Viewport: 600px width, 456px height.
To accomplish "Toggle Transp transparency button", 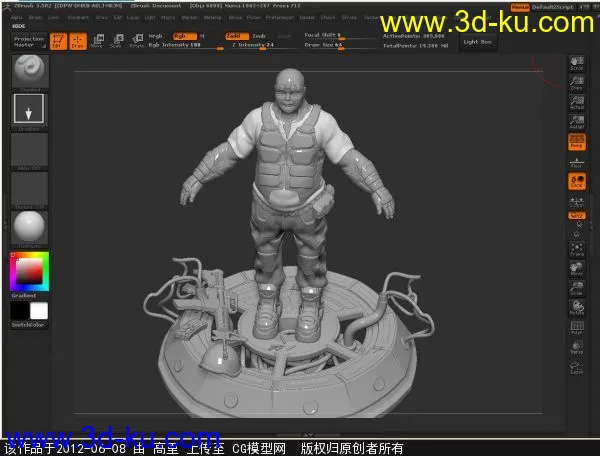I will [577, 348].
